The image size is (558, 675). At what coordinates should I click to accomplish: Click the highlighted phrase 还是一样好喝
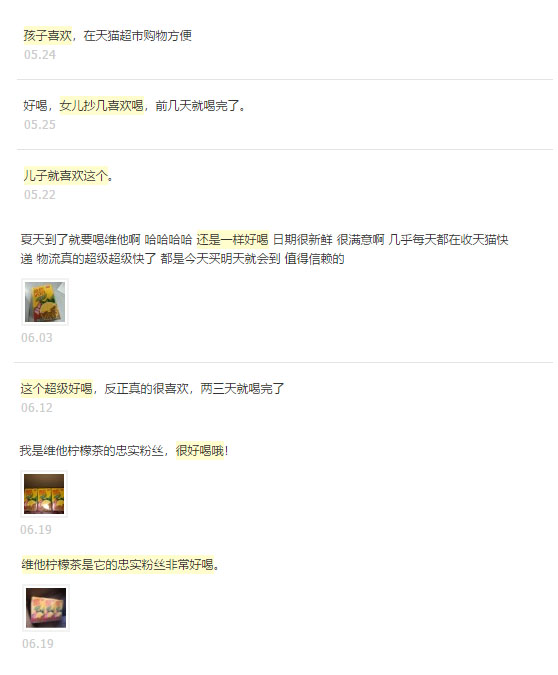(x=232, y=239)
